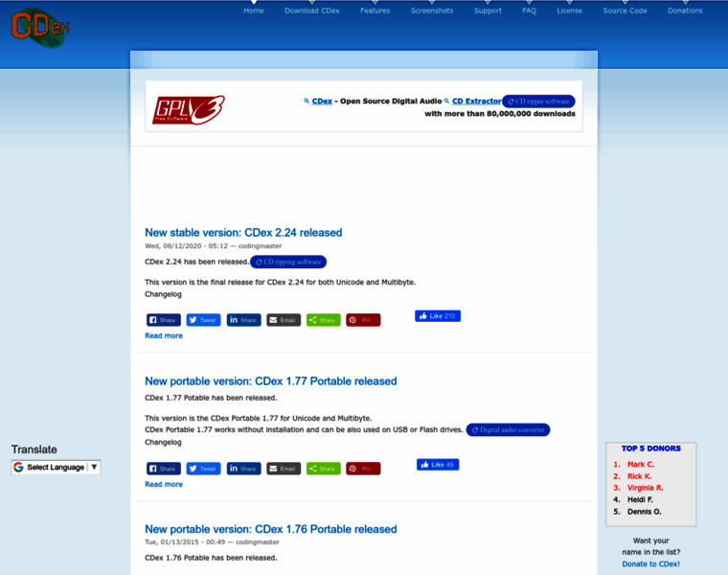Image resolution: width=728 pixels, height=575 pixels.
Task: Tweet the CDex 2.24 release post
Action: click(203, 320)
